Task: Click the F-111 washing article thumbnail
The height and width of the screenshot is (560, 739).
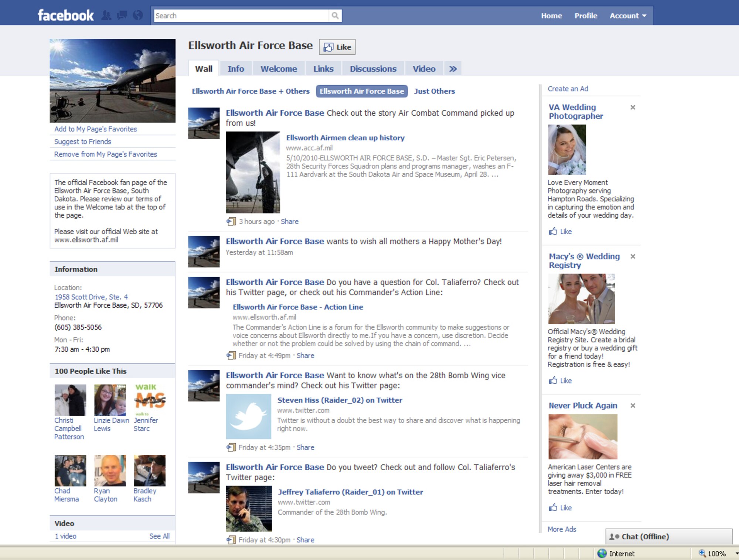Action: 253,172
